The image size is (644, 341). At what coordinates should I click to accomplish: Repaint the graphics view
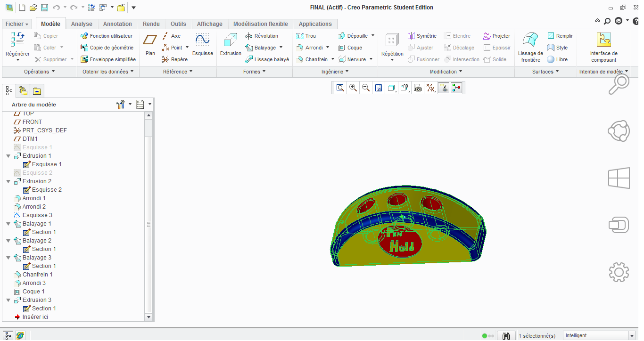click(378, 88)
